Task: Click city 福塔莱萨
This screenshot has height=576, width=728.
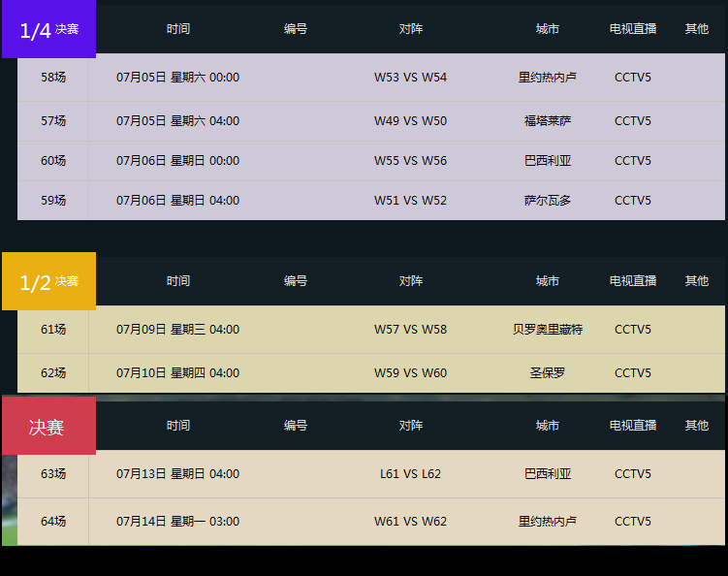Action: coord(548,121)
